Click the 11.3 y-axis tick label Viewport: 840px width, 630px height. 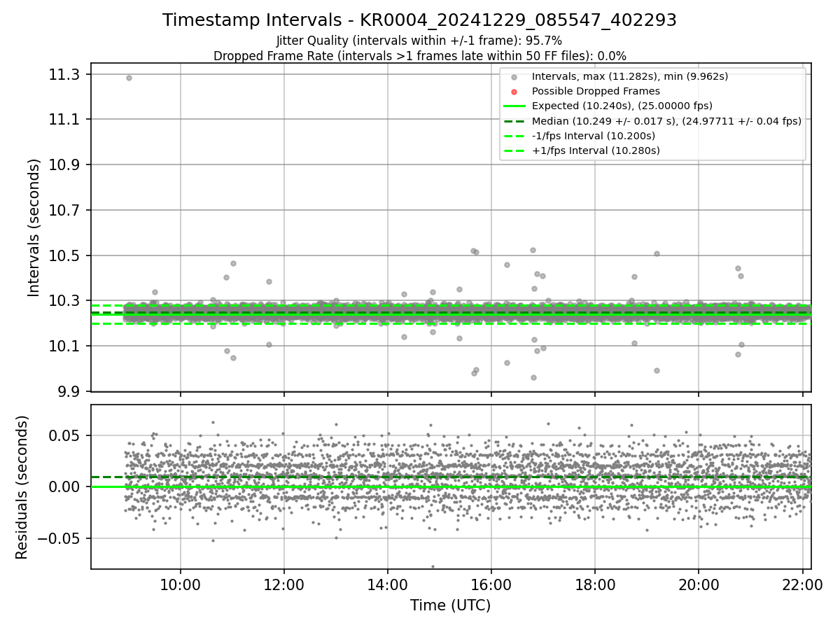point(65,74)
